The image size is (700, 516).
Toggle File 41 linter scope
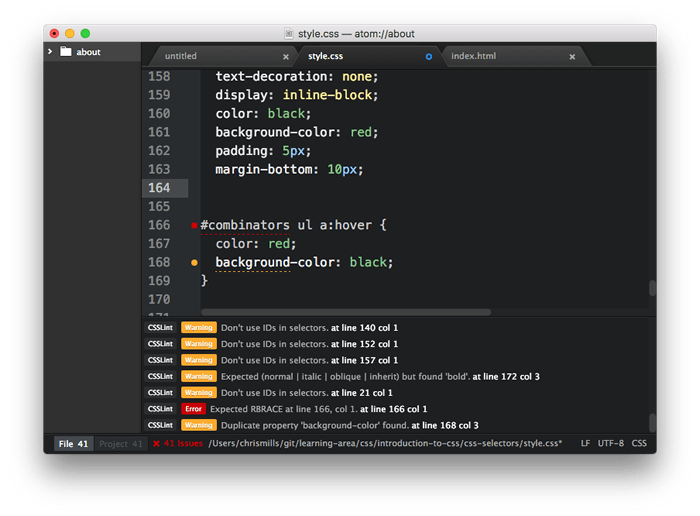click(x=72, y=443)
